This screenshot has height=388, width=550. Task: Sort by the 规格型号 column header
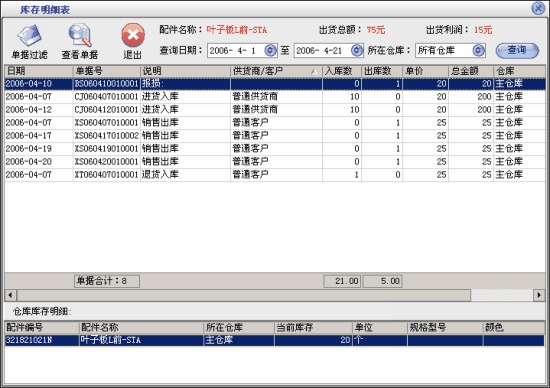(445, 327)
